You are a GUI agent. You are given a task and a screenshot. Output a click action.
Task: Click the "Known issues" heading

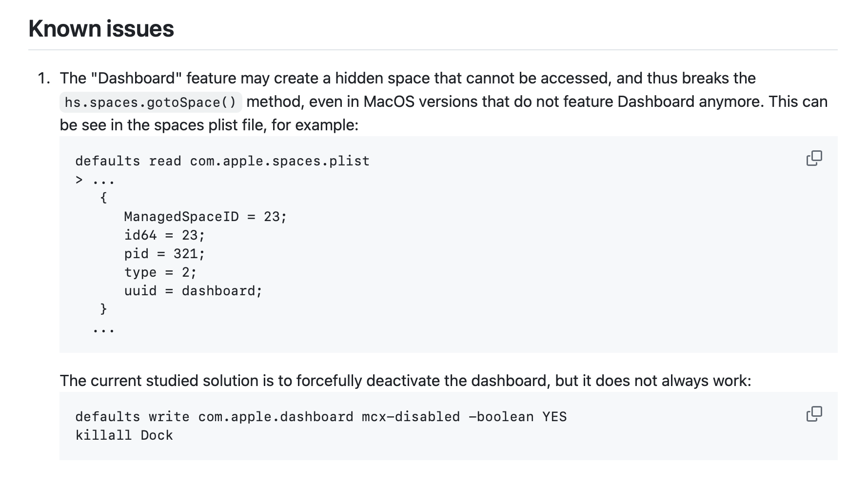(x=101, y=28)
